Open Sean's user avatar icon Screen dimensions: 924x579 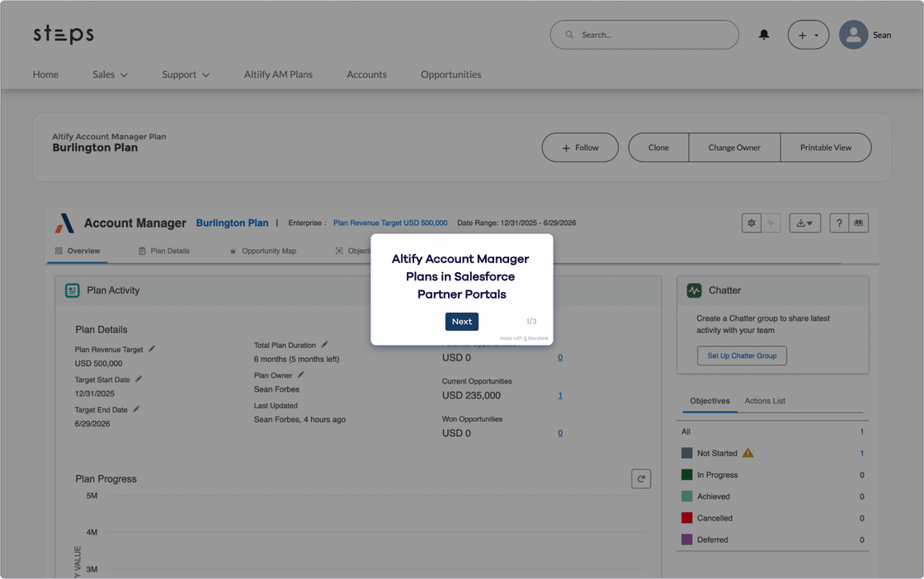pyautogui.click(x=853, y=35)
